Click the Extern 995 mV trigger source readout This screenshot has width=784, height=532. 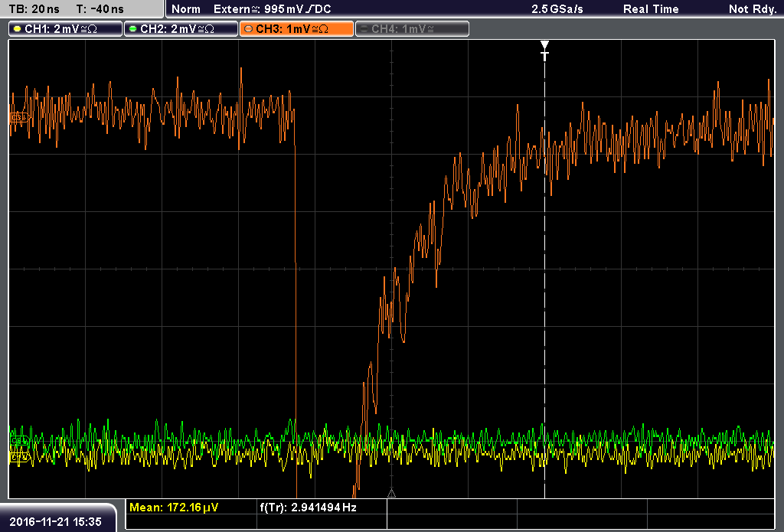(x=272, y=9)
